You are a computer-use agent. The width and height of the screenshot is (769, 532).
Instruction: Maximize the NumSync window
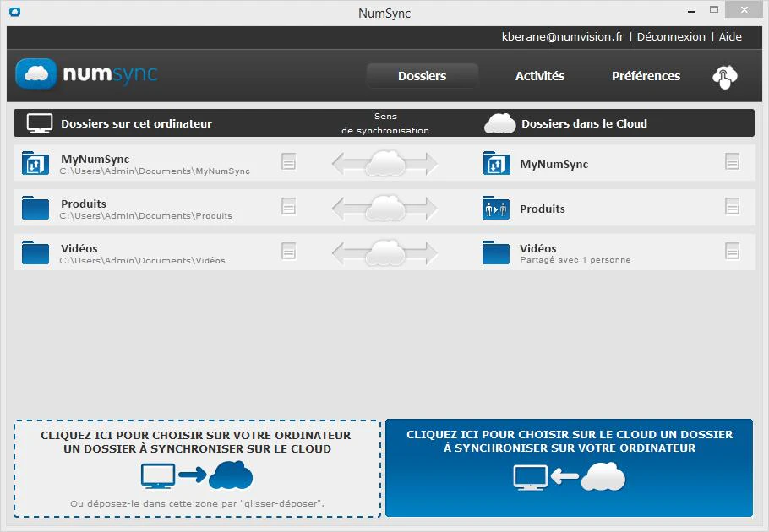(x=714, y=10)
